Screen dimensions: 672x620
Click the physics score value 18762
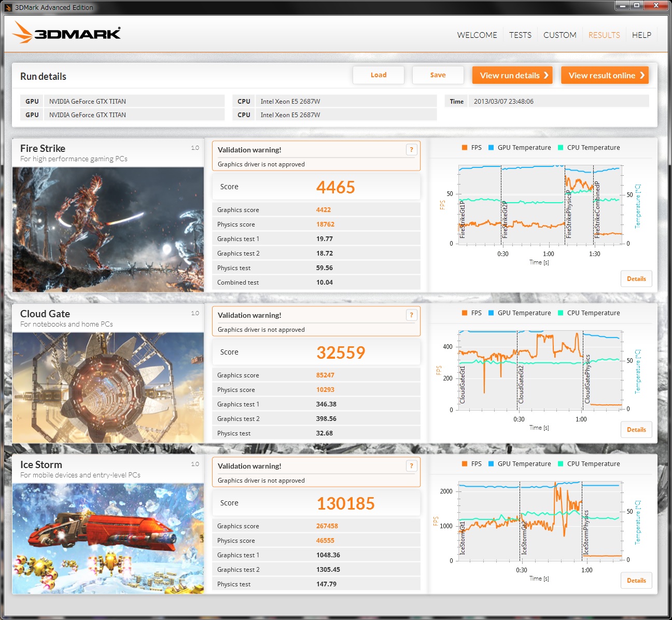point(325,224)
